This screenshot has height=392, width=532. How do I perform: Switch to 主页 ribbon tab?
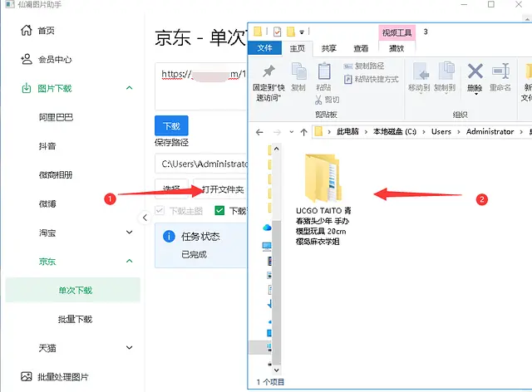tap(298, 48)
